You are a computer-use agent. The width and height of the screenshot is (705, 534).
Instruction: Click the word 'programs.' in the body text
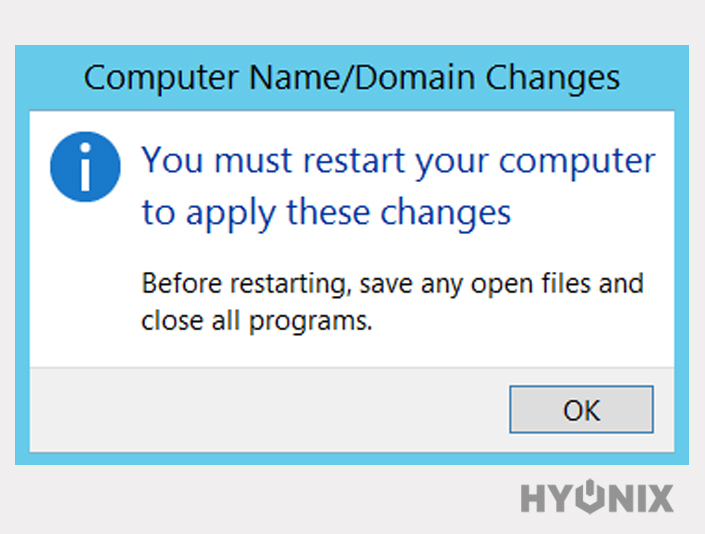point(310,323)
